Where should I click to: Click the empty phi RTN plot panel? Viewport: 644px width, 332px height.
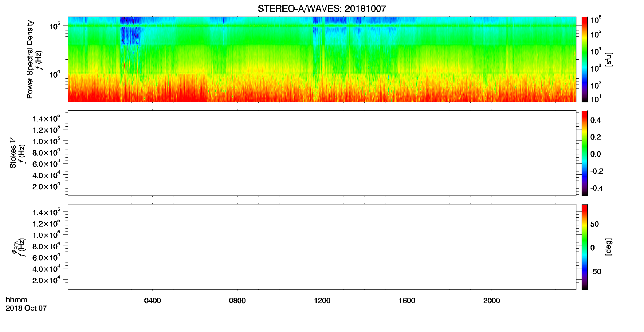tap(322, 247)
